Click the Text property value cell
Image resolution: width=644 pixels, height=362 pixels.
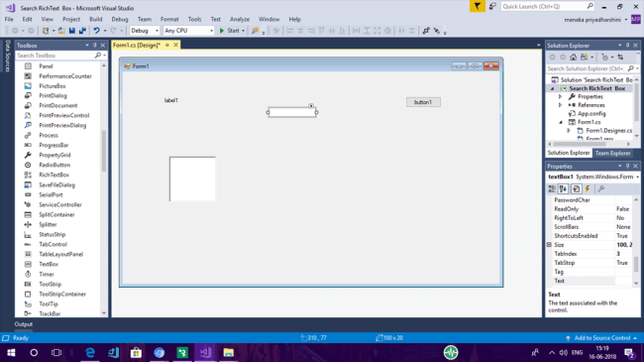[623, 281]
